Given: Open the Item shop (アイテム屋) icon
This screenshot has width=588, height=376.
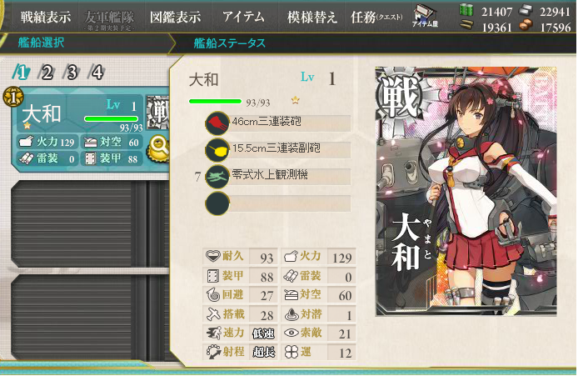Looking at the screenshot, I should click(426, 17).
